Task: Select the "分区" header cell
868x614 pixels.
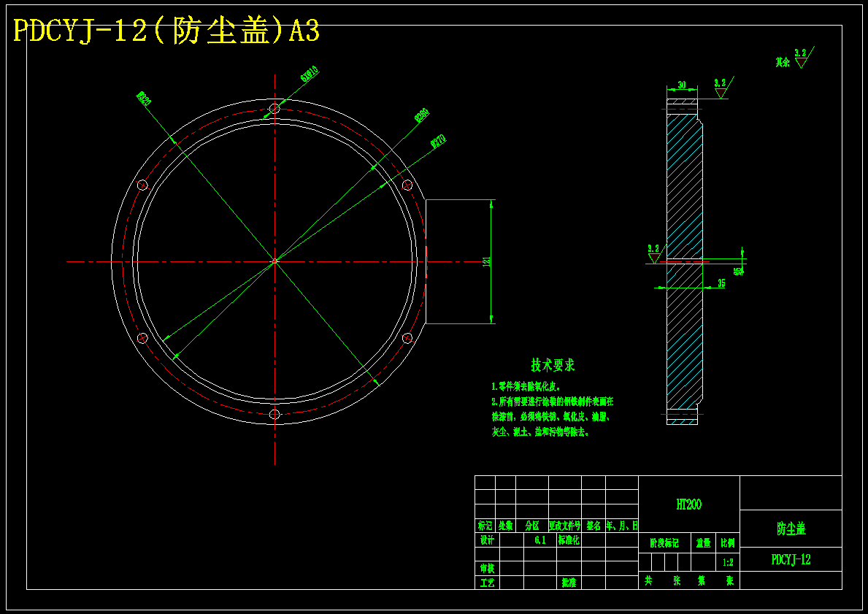Action: coord(532,525)
